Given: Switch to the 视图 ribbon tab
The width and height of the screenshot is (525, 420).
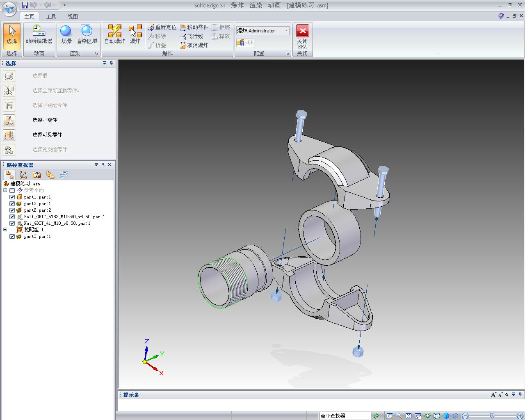Looking at the screenshot, I should coord(73,16).
